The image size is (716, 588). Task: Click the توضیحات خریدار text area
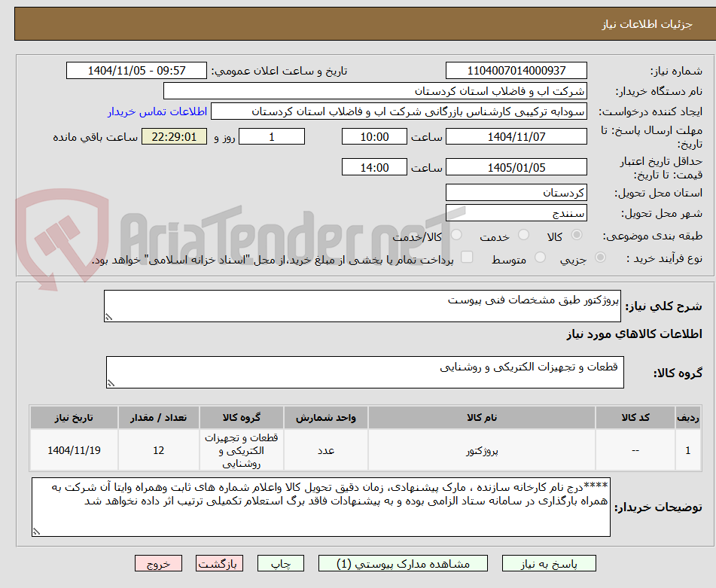pos(321,507)
